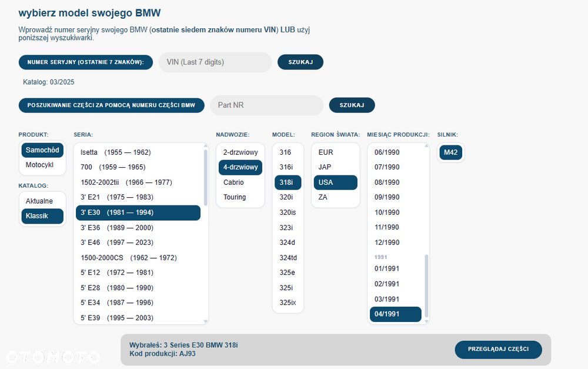This screenshot has height=369, width=588.
Task: Select Aktualne catalog option
Action: pyautogui.click(x=42, y=201)
